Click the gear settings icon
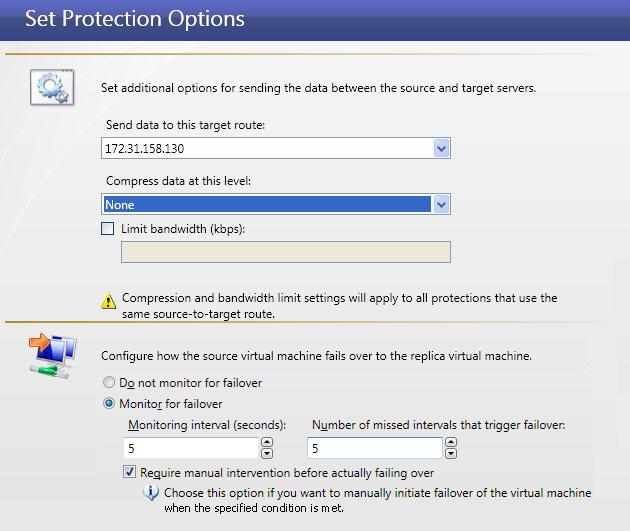The image size is (630, 531). tap(51, 88)
